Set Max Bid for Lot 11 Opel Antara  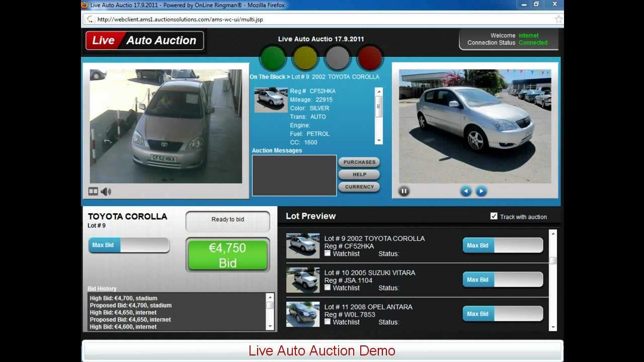[x=503, y=314]
